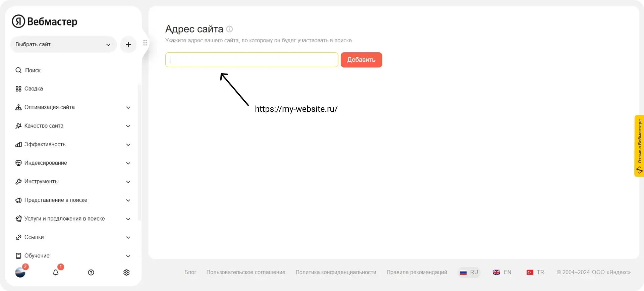Viewport: 644px width, 291px height.
Task: Click the Ссылки link icon
Action: pos(18,237)
